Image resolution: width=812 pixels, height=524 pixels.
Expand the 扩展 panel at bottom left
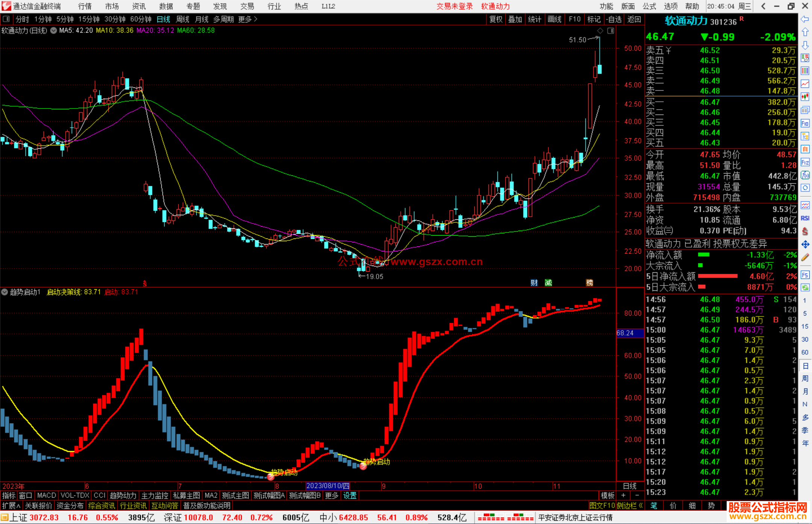(11, 506)
